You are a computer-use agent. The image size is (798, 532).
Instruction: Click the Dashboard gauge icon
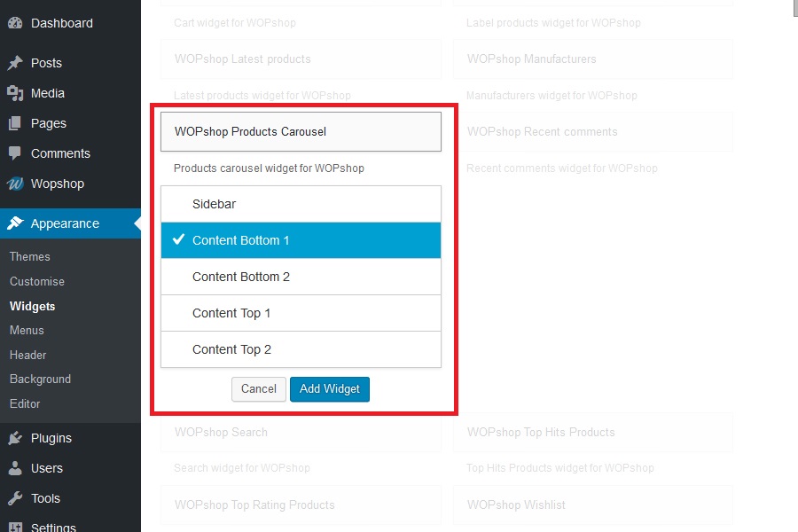coord(15,23)
